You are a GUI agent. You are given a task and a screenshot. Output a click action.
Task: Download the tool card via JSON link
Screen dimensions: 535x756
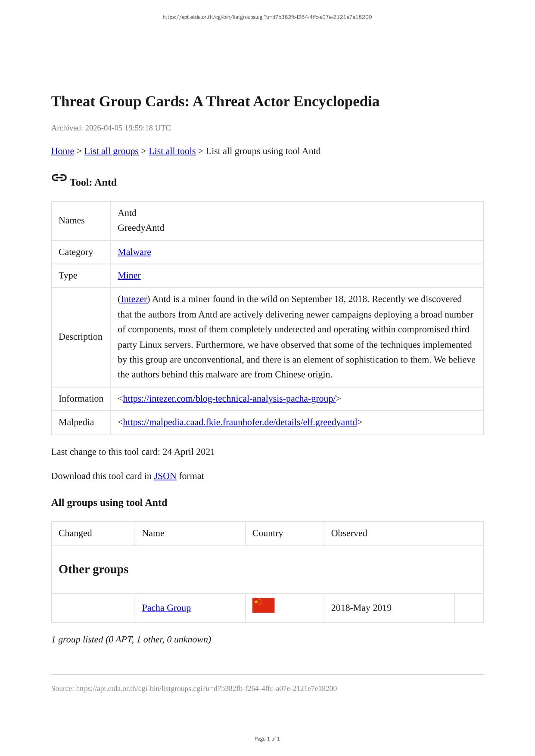click(x=165, y=476)
